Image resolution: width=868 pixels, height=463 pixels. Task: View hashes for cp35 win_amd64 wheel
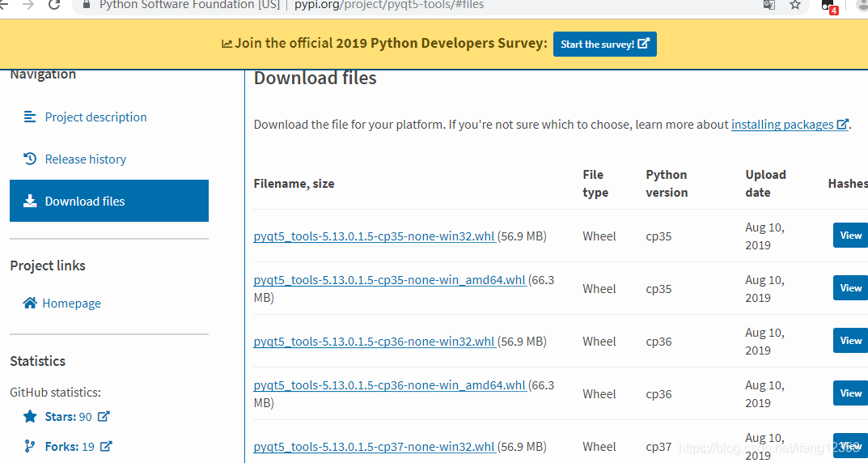pos(850,288)
